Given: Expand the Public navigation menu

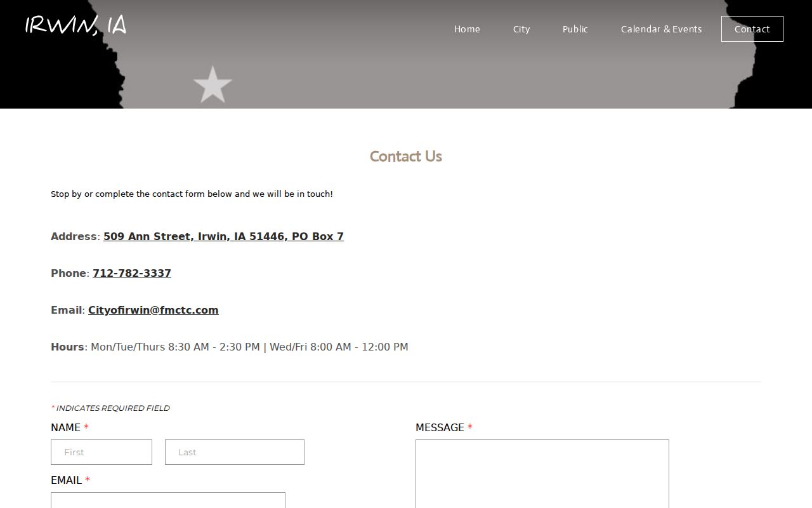Looking at the screenshot, I should coord(575,29).
